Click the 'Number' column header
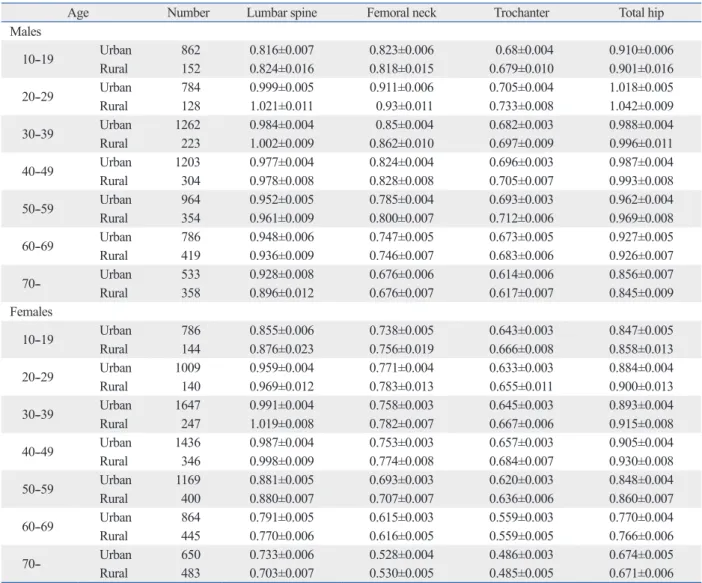 click(x=188, y=13)
